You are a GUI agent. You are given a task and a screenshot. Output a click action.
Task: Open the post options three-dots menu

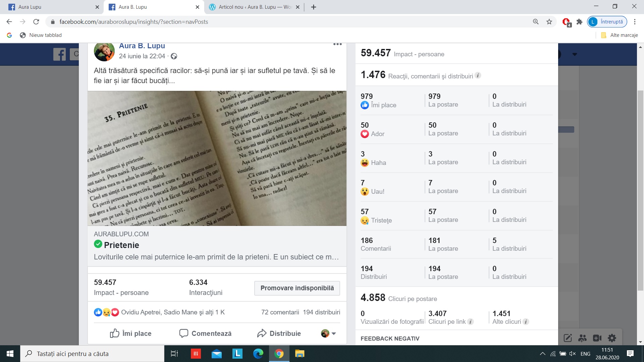tap(337, 44)
